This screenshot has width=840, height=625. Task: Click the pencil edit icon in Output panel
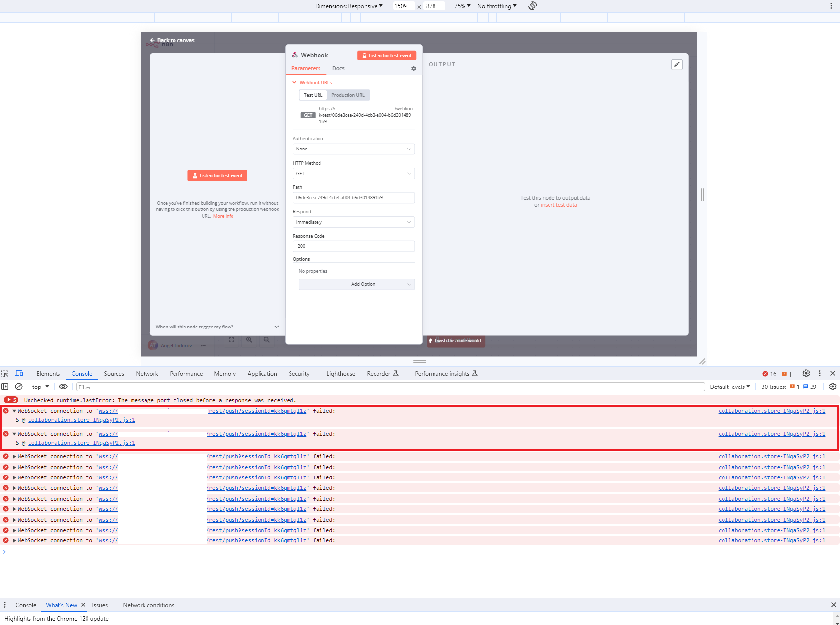pyautogui.click(x=677, y=64)
